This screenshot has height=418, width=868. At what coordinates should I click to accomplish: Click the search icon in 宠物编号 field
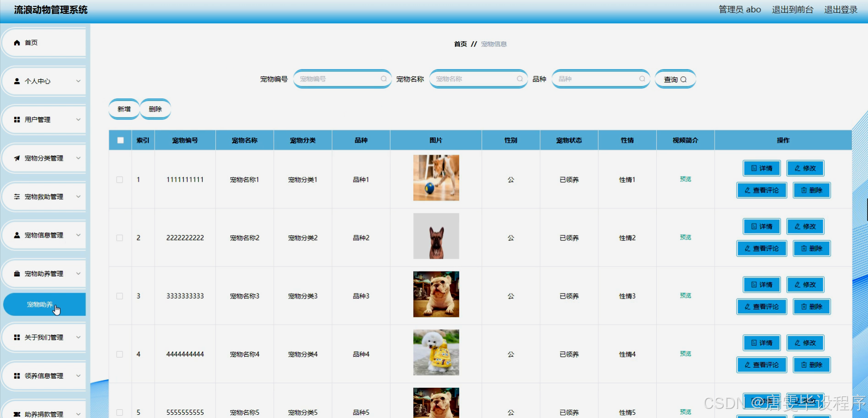pyautogui.click(x=384, y=79)
